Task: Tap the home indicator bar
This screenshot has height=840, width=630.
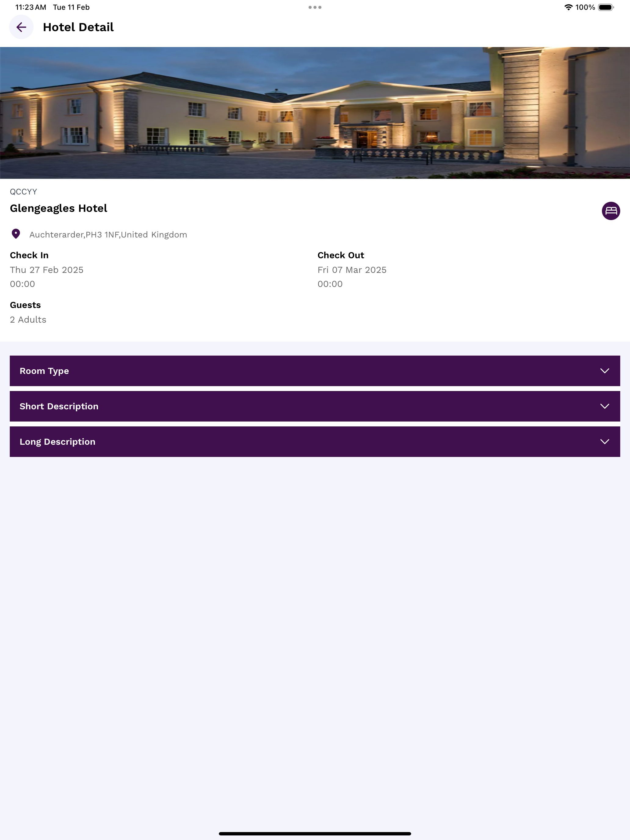Action: tap(315, 834)
